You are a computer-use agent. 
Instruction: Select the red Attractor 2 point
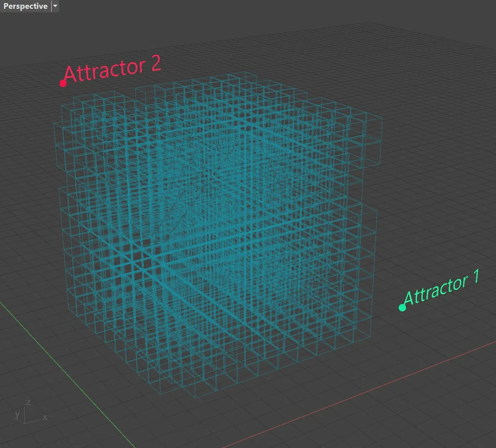click(63, 84)
